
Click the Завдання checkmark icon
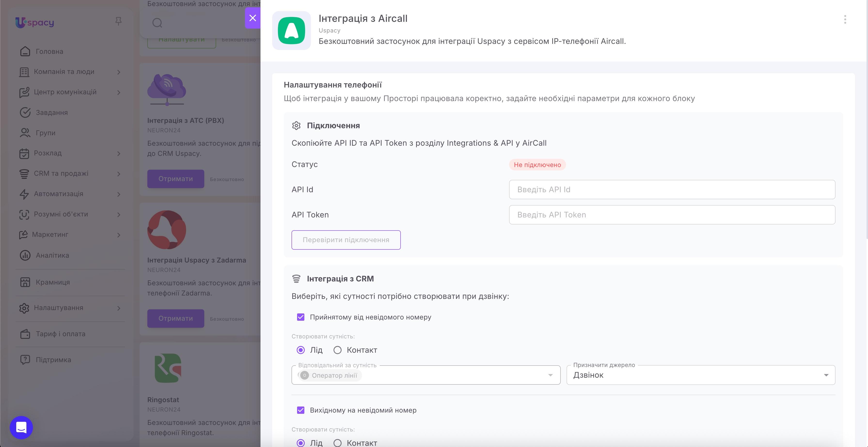pyautogui.click(x=25, y=112)
